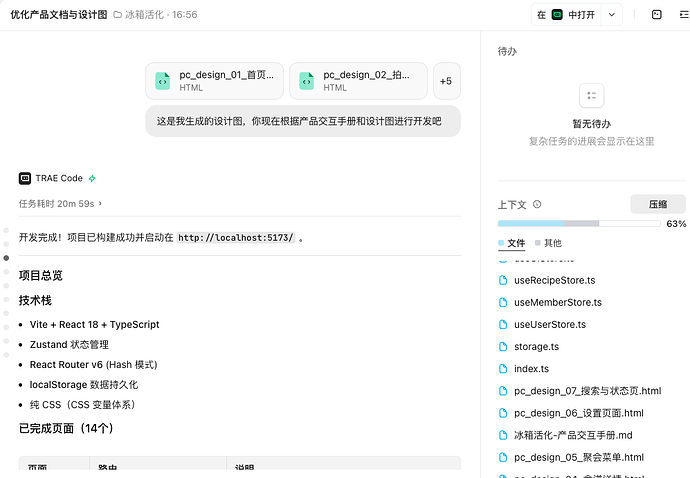Switch to the 其他 tab
The height and width of the screenshot is (478, 690).
tap(548, 243)
